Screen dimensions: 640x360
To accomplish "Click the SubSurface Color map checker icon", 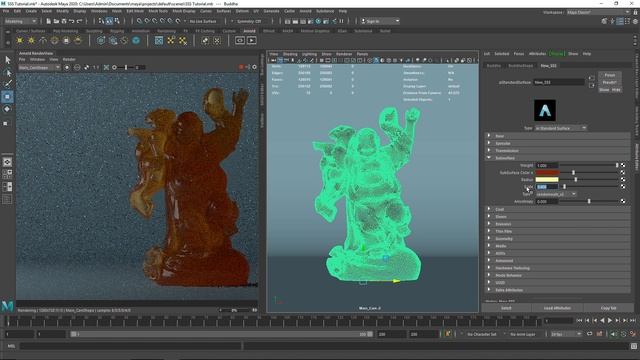I will coord(623,172).
